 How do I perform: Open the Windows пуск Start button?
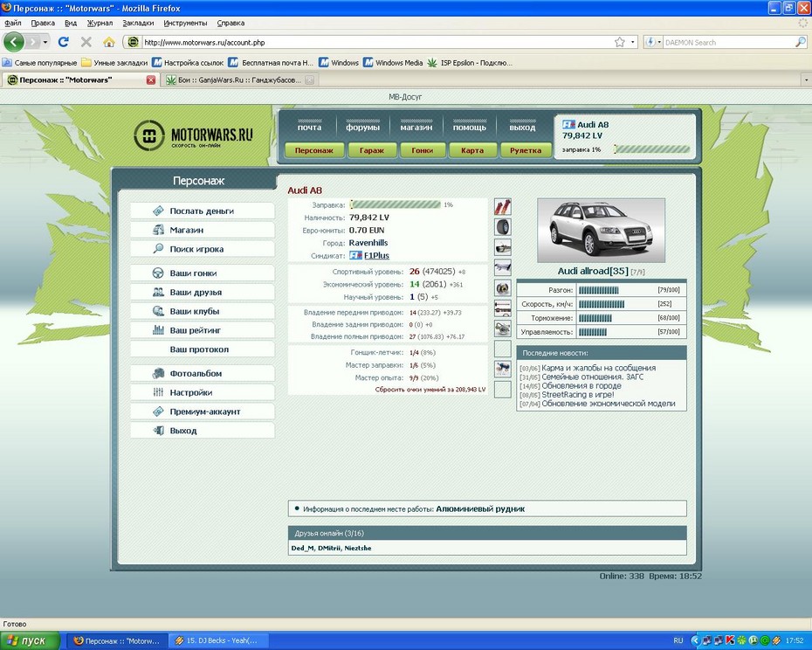(x=30, y=640)
